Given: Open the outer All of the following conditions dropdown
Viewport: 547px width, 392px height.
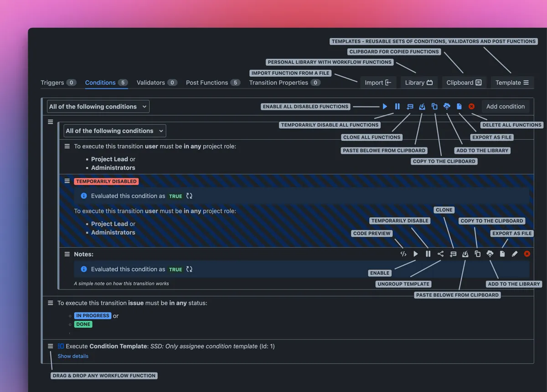Looking at the screenshot, I should click(x=98, y=107).
